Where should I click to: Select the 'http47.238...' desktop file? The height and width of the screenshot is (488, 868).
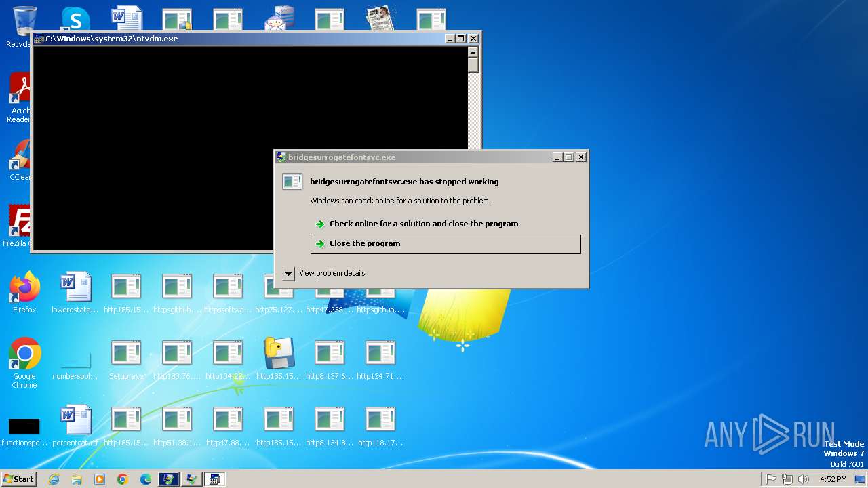(x=330, y=298)
